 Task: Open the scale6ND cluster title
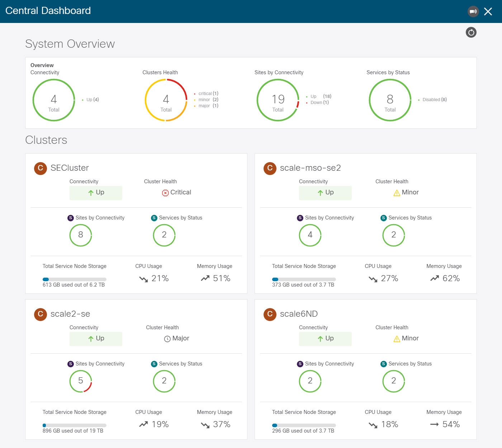coord(299,314)
